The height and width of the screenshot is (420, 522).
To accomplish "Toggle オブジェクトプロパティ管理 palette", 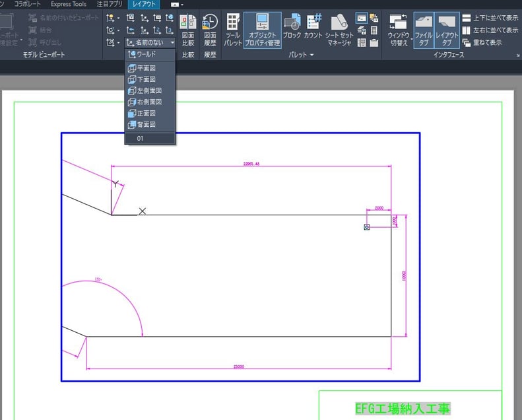I will pos(263,30).
